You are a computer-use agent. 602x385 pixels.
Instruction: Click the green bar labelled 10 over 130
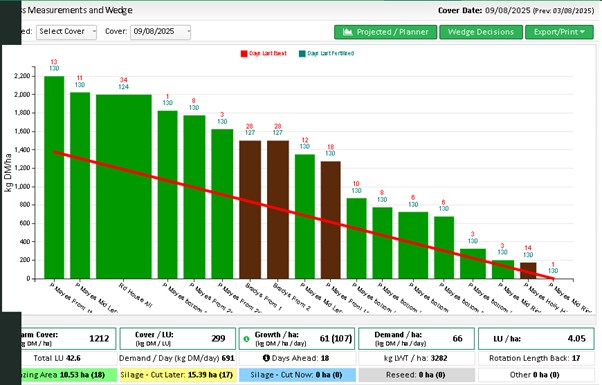click(x=357, y=238)
